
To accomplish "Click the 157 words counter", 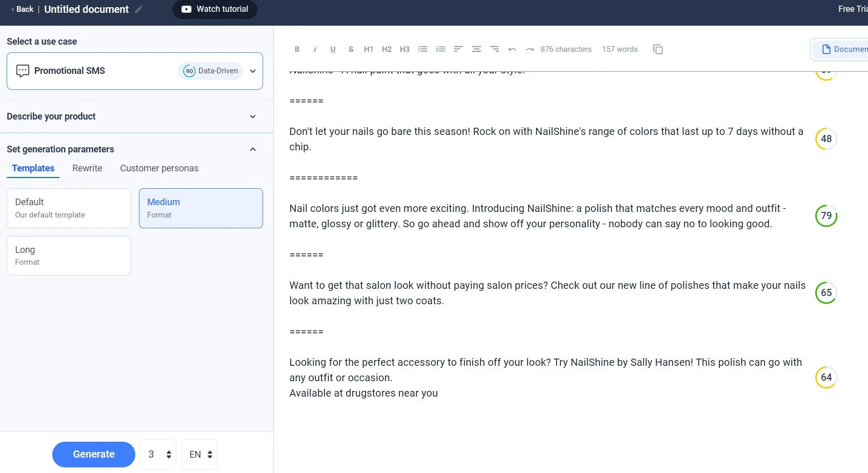I will click(x=620, y=49).
